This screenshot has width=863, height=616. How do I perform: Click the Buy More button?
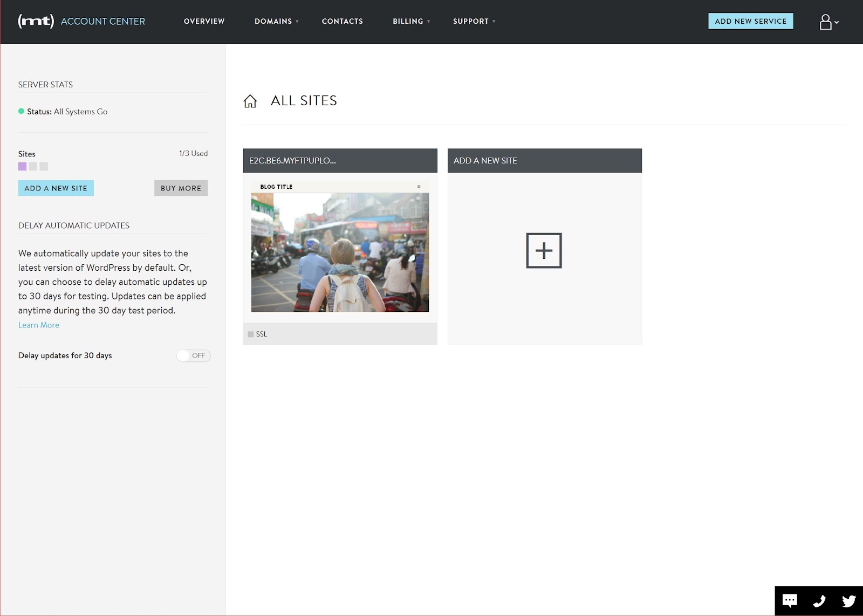coord(181,188)
